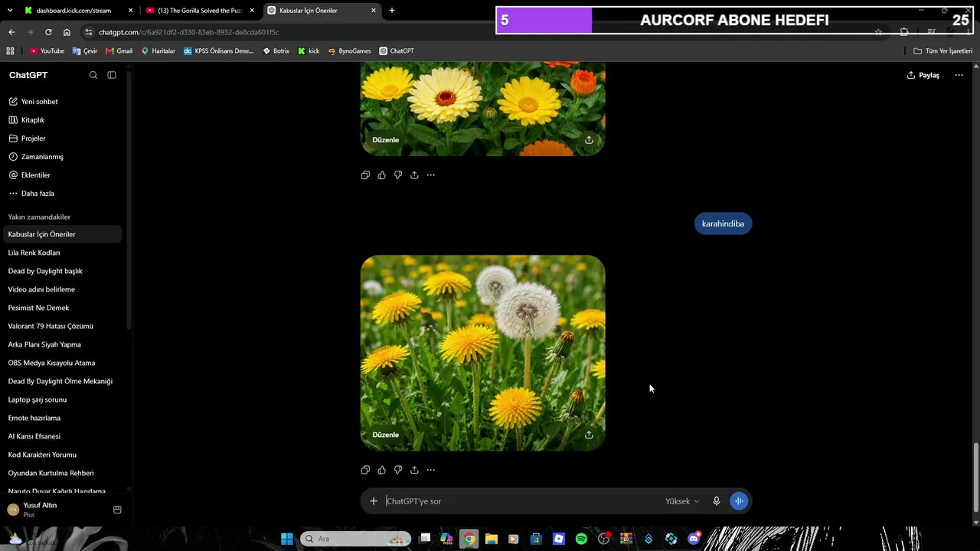Click the icon beside the Yusuf Altın profile
The width and height of the screenshot is (980, 551).
click(117, 510)
